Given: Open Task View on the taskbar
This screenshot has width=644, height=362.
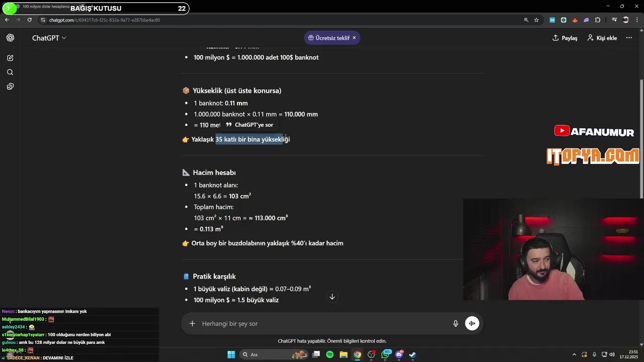Looking at the screenshot, I should click(316, 354).
